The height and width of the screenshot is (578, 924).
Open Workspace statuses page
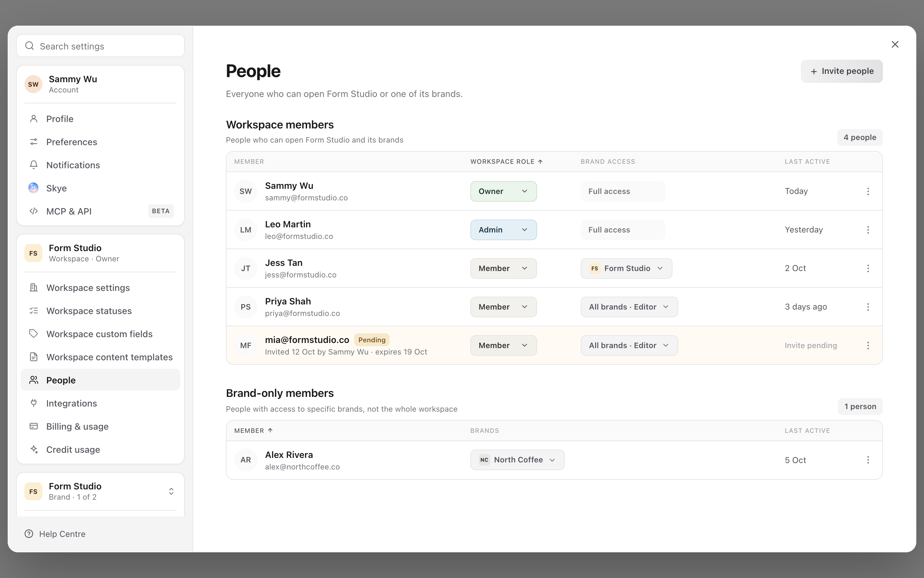point(100,311)
